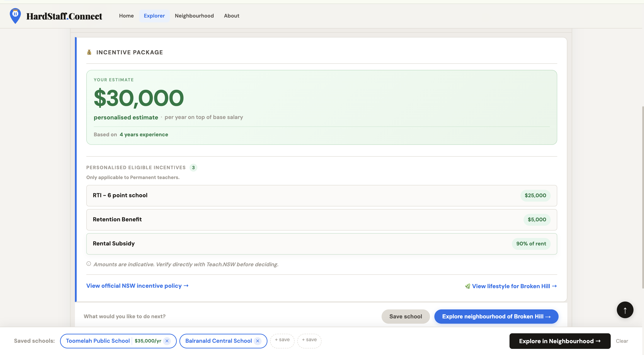Click the INCENTIVE PACKAGE heading

pyautogui.click(x=129, y=52)
